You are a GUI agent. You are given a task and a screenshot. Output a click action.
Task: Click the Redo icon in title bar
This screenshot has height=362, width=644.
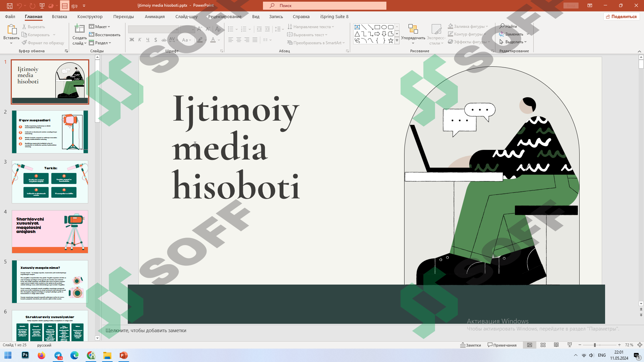(32, 6)
